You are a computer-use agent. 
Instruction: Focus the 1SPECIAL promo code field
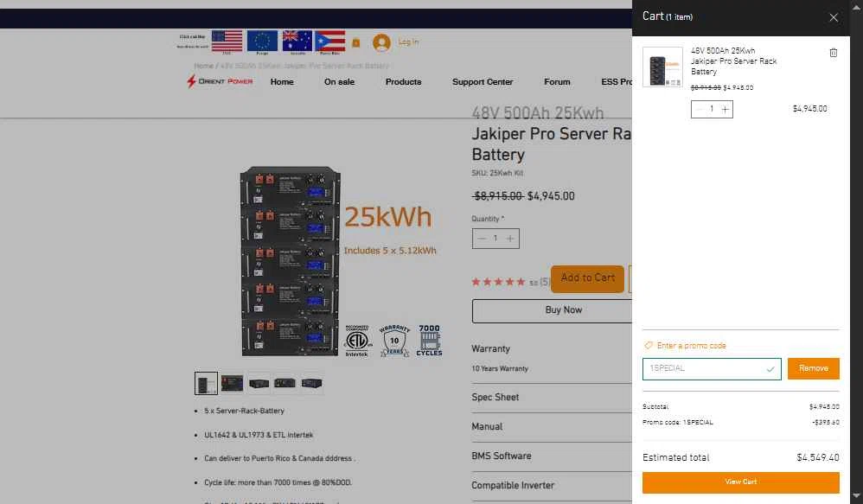pos(712,368)
